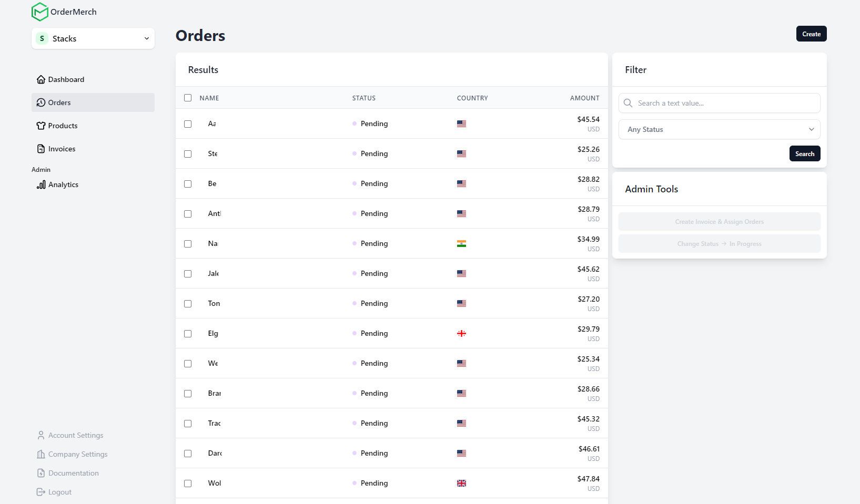Go to the Orders menu item
Image resolution: width=860 pixels, height=504 pixels.
coord(59,102)
